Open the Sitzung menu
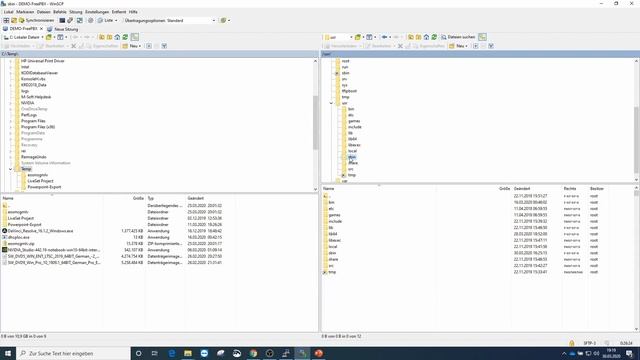The image size is (640, 360). [76, 12]
